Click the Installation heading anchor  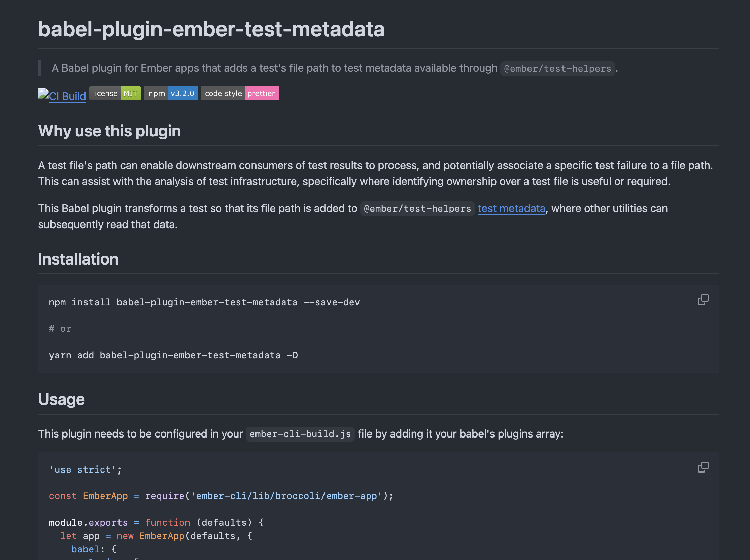pos(78,259)
